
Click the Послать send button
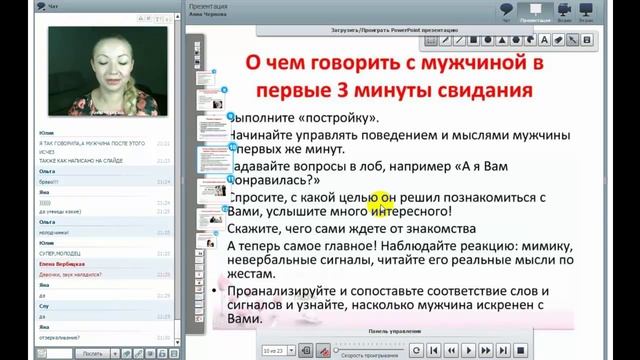tap(93, 353)
